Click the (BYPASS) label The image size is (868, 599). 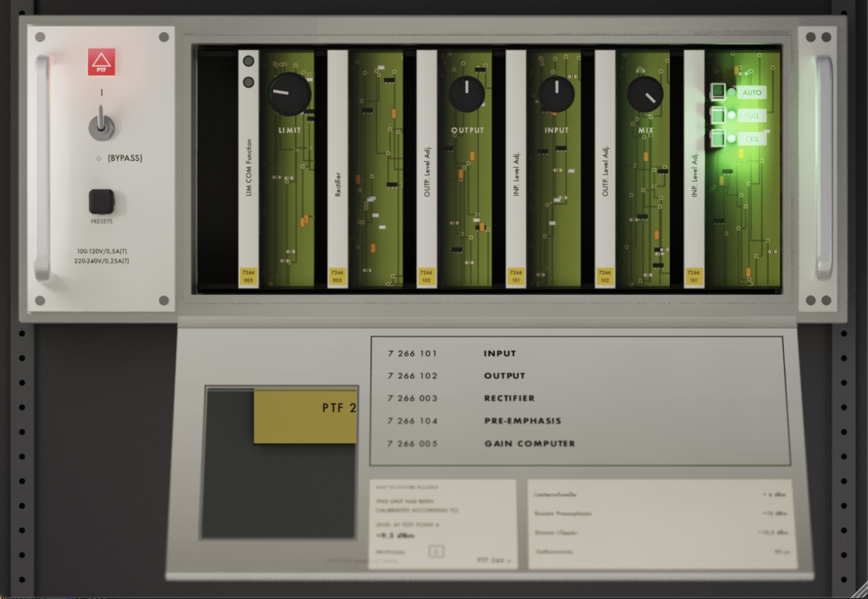click(125, 158)
